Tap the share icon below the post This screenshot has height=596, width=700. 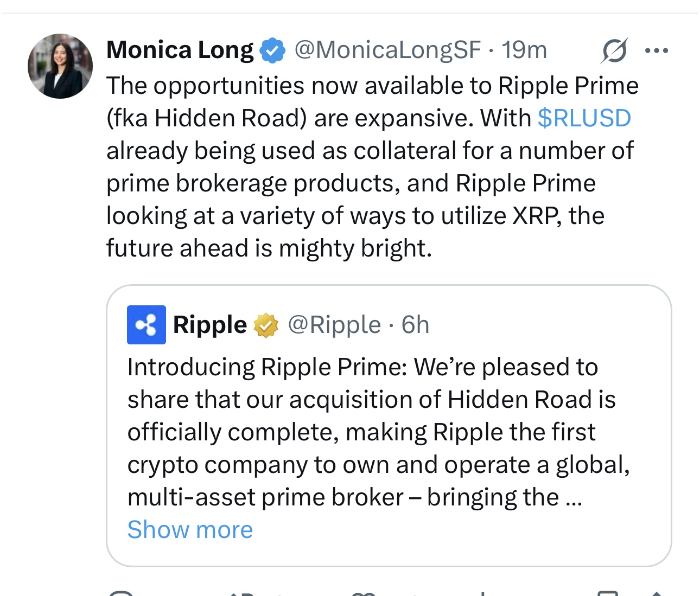656,593
